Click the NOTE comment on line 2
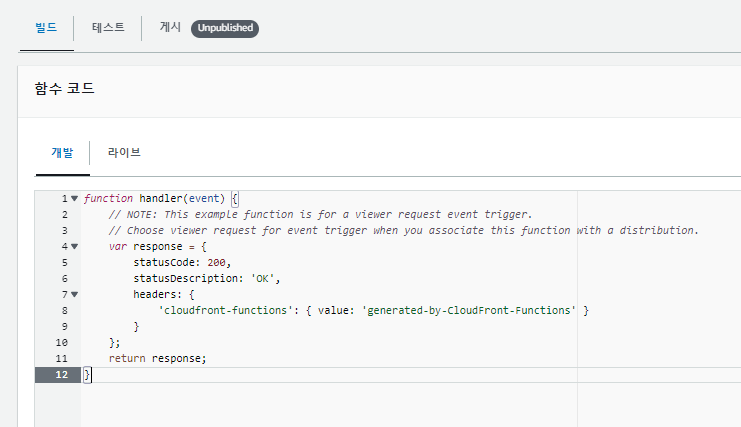741x427 pixels. [320, 214]
